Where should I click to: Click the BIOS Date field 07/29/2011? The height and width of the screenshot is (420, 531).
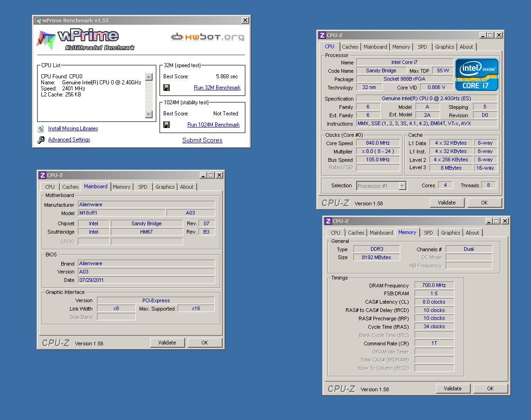pyautogui.click(x=146, y=280)
